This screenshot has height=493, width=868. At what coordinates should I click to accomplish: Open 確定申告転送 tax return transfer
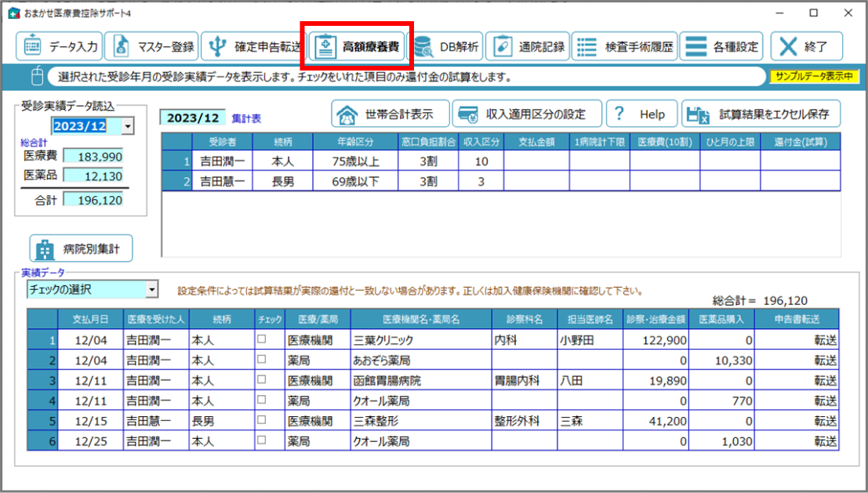click(252, 47)
